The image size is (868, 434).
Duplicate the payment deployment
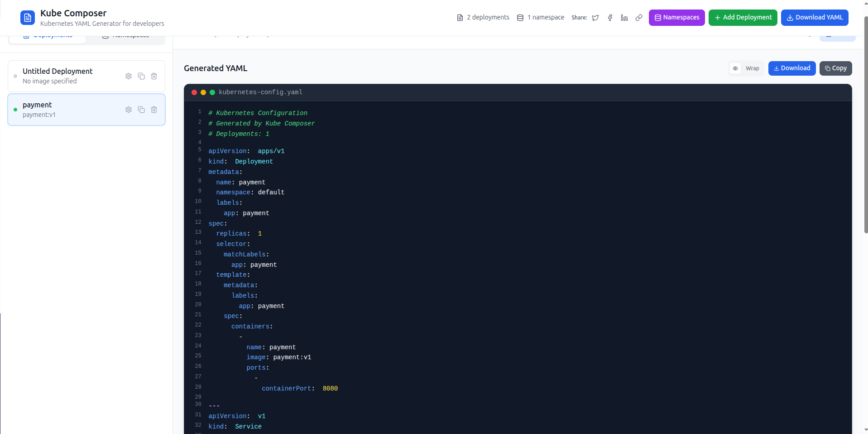[x=141, y=110]
